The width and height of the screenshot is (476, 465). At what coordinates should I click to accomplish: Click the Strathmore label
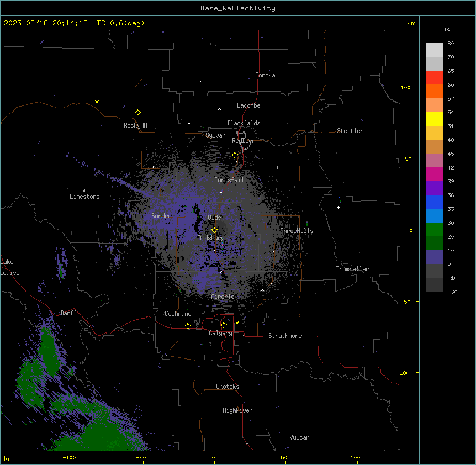(285, 336)
